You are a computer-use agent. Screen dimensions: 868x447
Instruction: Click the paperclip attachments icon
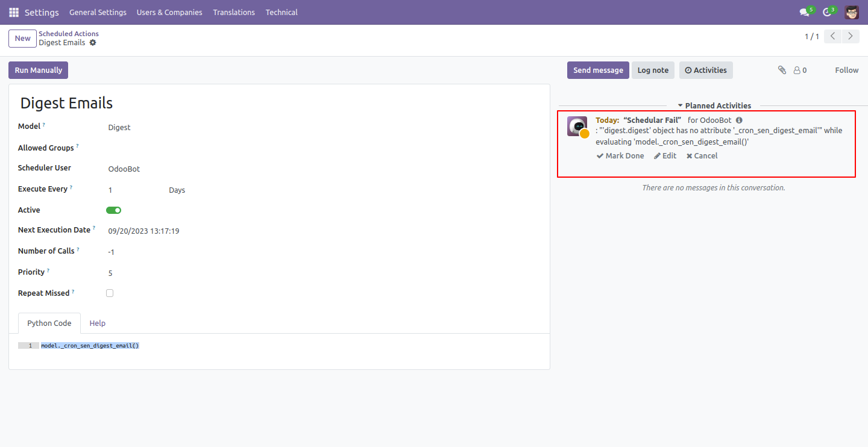[x=782, y=70]
